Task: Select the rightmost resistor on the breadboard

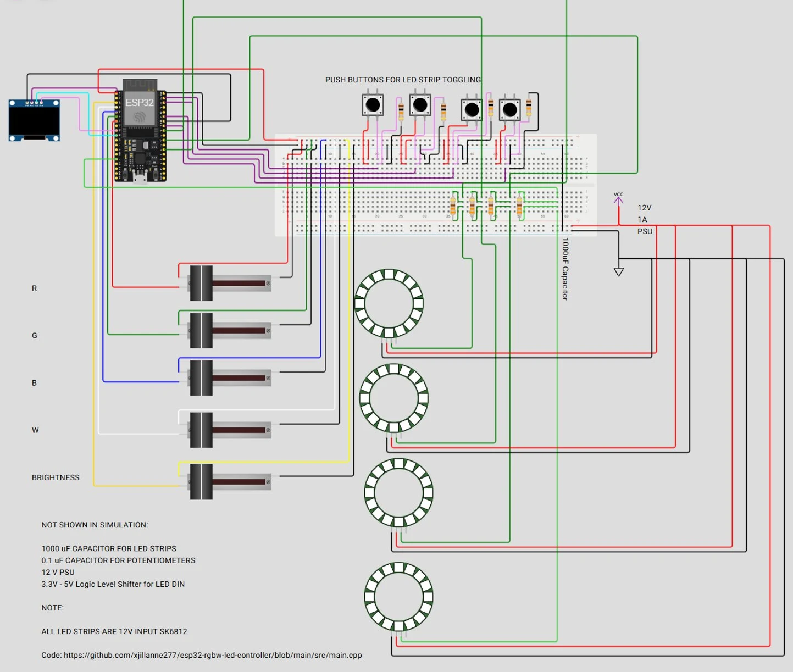Action: [x=519, y=206]
